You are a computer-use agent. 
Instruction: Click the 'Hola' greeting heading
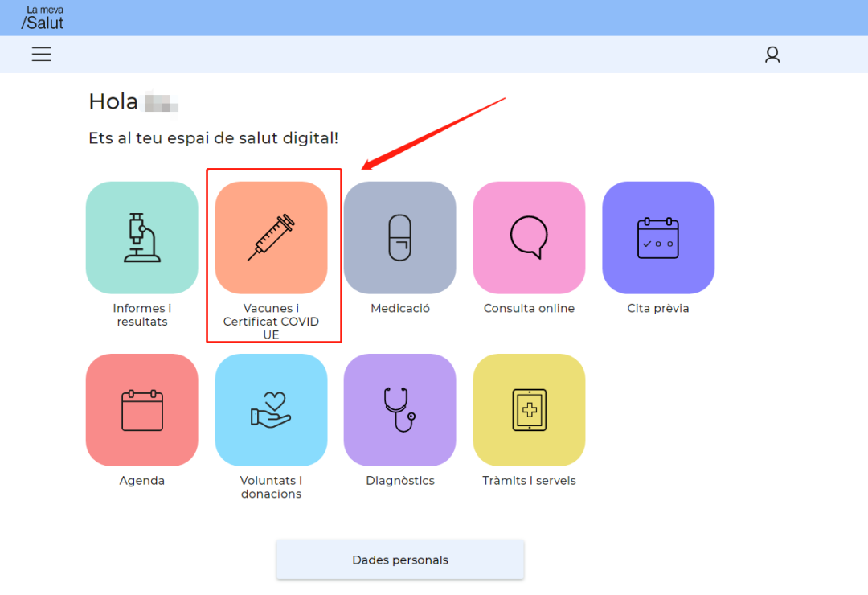pos(113,102)
